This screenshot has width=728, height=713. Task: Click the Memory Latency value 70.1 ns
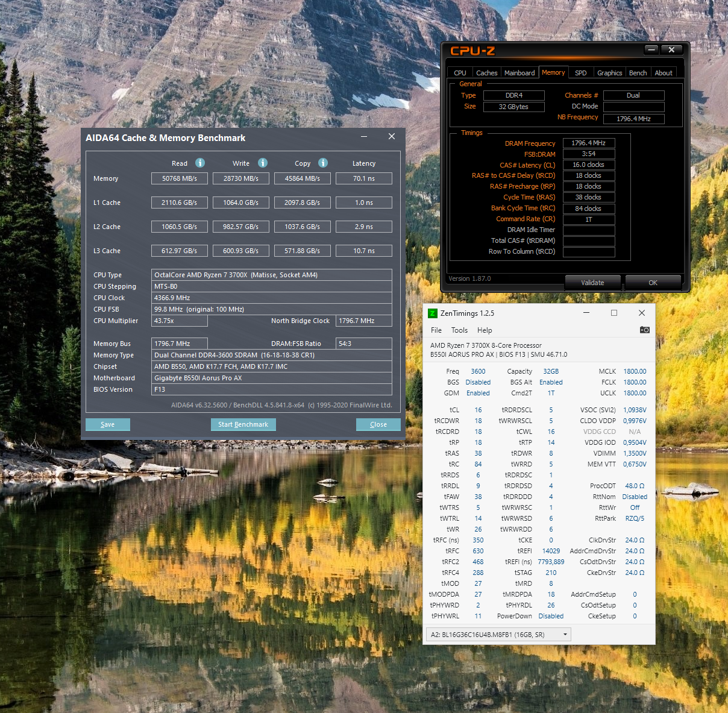[364, 178]
